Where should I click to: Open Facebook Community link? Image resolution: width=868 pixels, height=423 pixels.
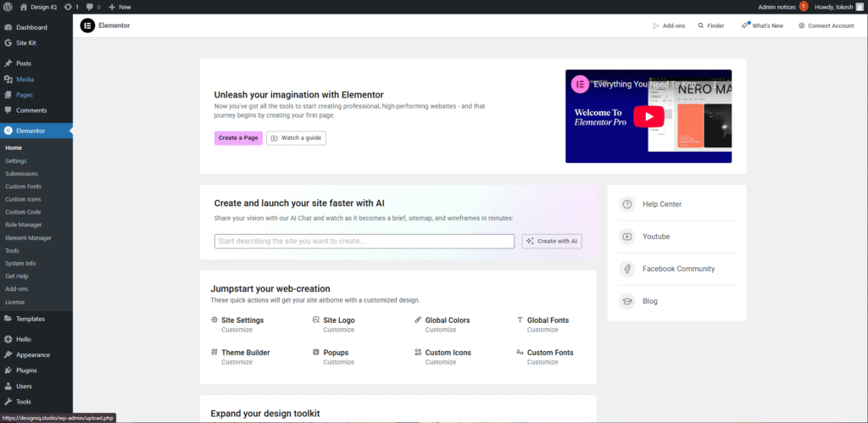tap(678, 269)
